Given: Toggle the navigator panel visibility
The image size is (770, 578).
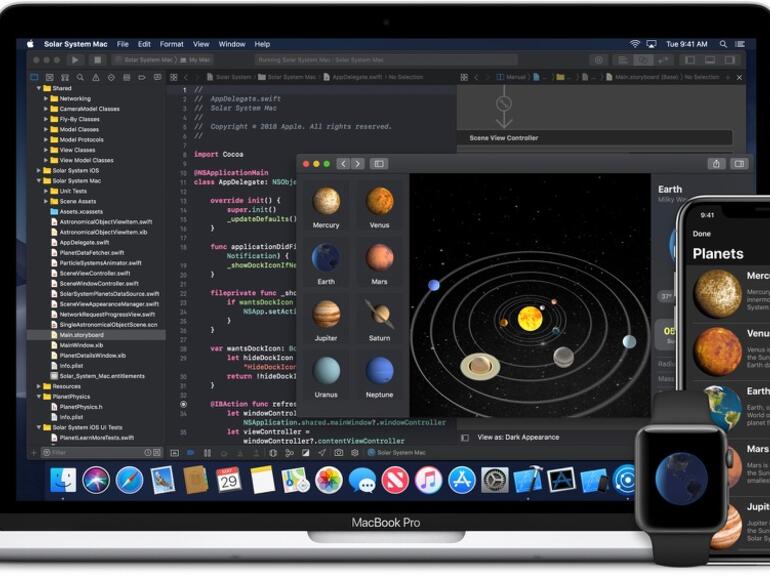Looking at the screenshot, I should point(690,60).
